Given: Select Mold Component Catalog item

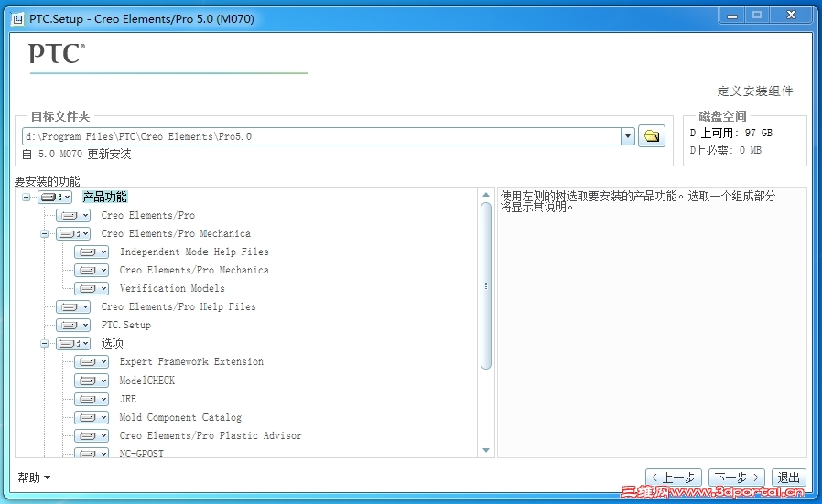Looking at the screenshot, I should click(180, 417).
